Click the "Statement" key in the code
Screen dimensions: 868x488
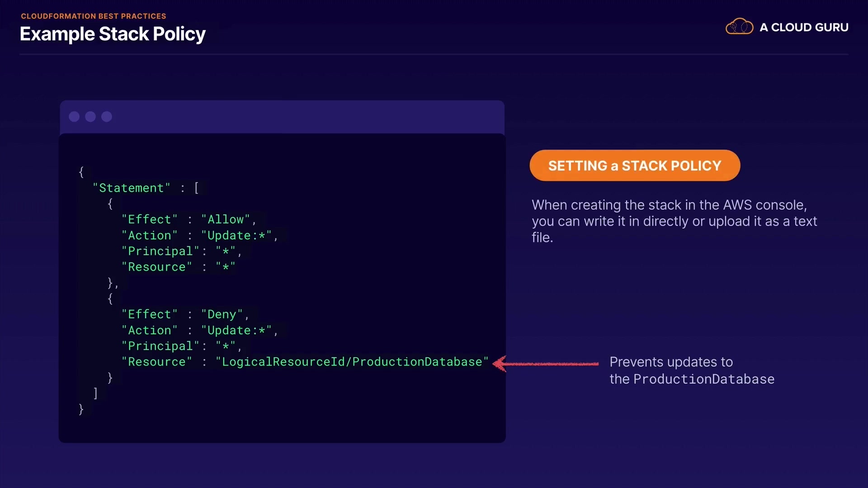click(x=131, y=188)
